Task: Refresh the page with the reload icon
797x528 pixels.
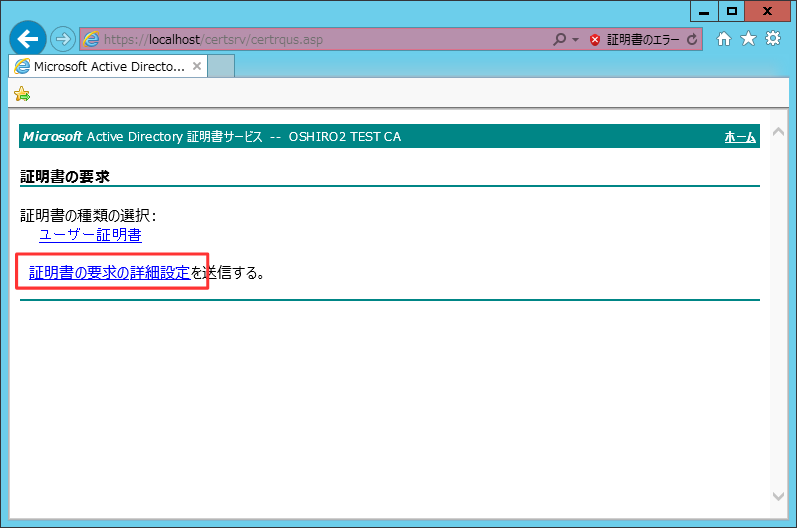Action: [692, 40]
